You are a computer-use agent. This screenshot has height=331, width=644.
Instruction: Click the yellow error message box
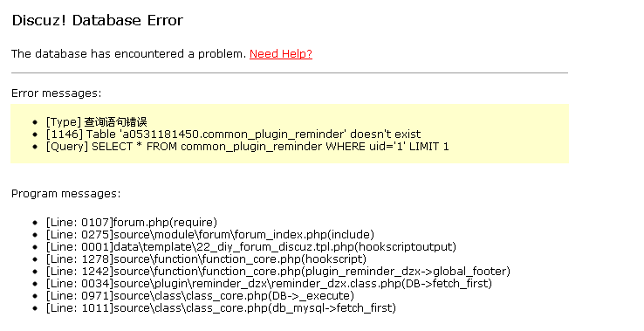(x=290, y=134)
